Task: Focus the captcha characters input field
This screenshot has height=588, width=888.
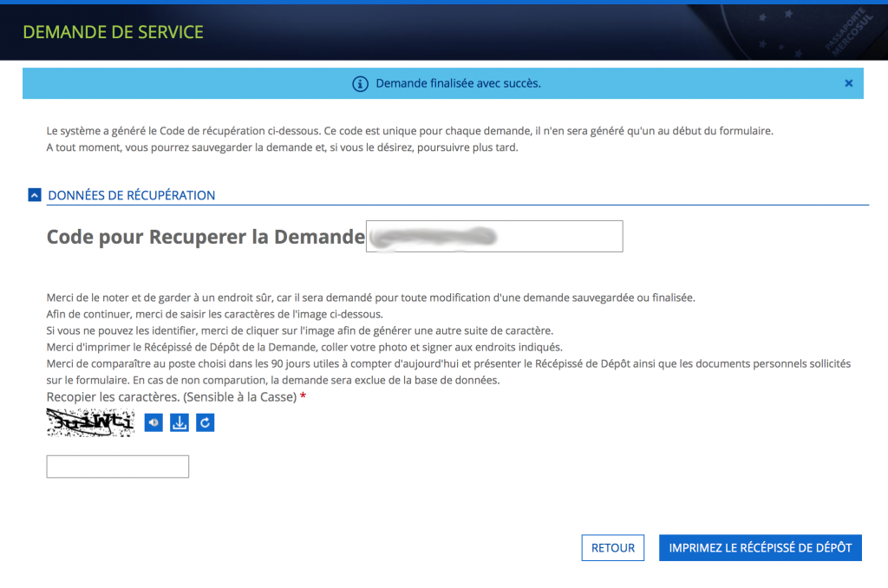Action: pos(118,467)
